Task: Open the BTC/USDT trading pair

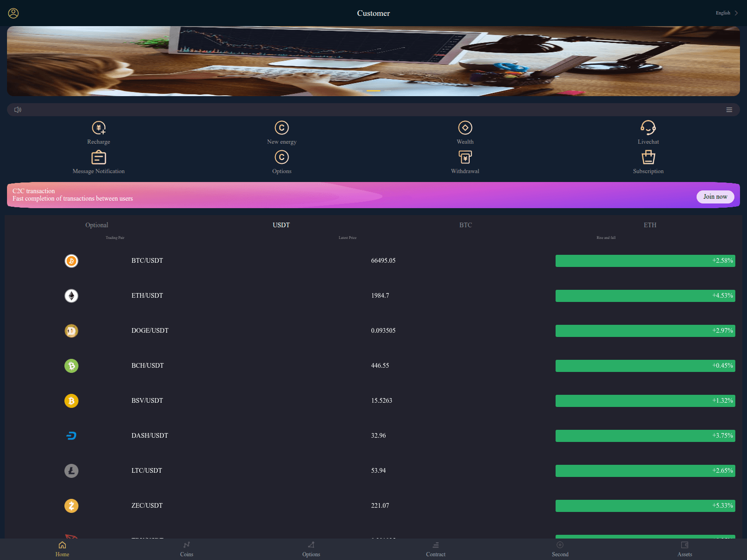Action: [147, 260]
